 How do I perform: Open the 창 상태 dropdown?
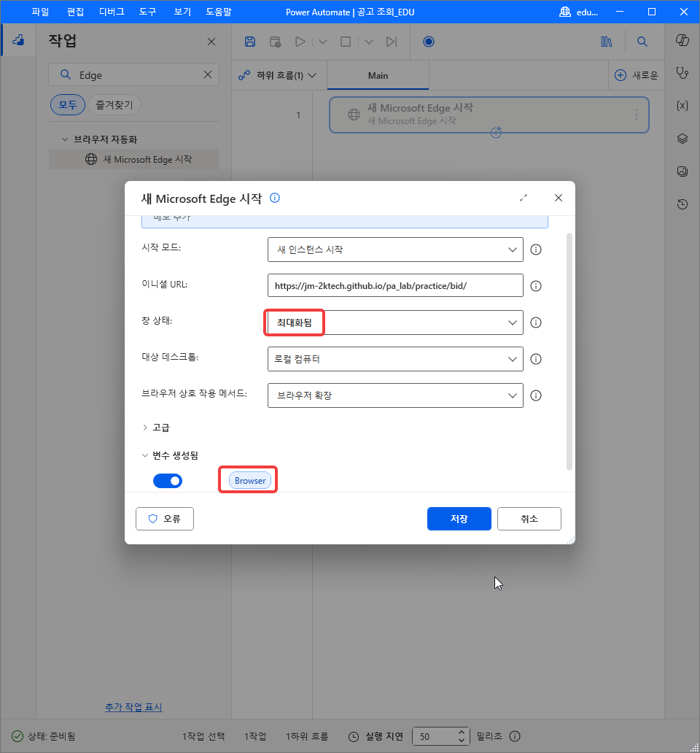pos(395,323)
